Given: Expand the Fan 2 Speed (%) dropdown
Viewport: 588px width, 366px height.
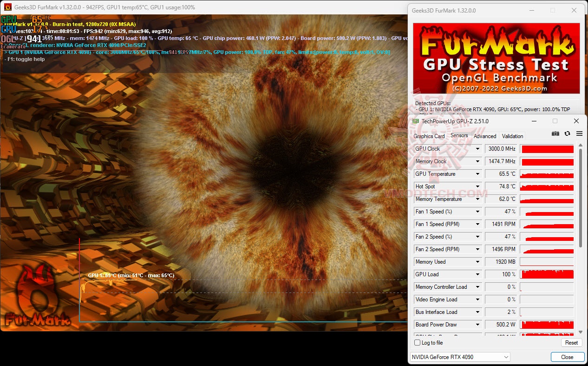Looking at the screenshot, I should 477,237.
